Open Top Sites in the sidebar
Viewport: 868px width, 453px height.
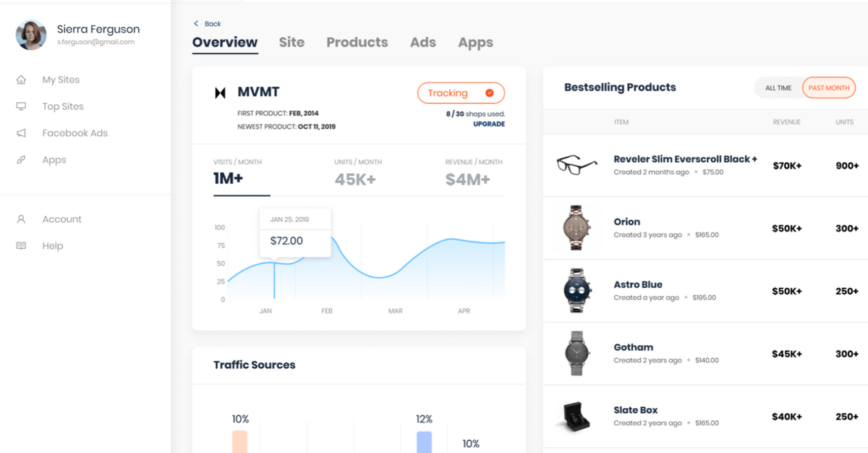point(63,106)
